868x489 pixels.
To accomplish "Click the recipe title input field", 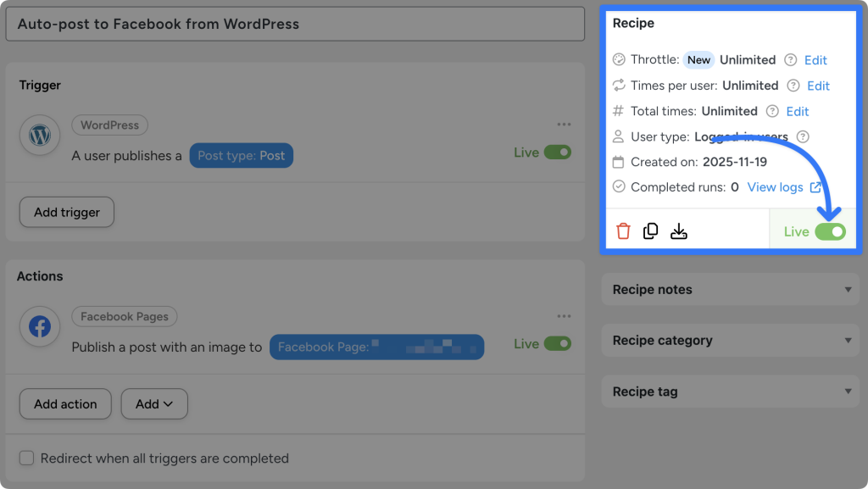I will 296,25.
